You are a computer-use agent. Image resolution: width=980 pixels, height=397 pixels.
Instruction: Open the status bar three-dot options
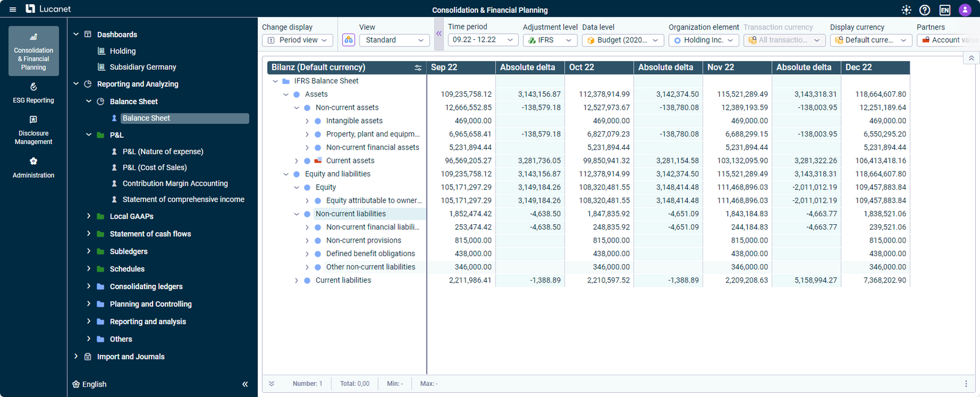coord(966,384)
